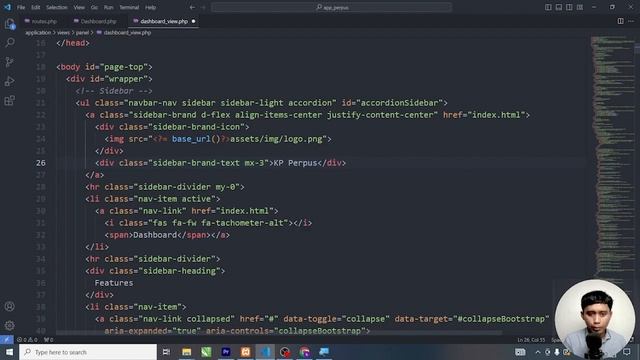Open the Customize Layout icon
This screenshot has height=360, width=640.
point(580,7)
